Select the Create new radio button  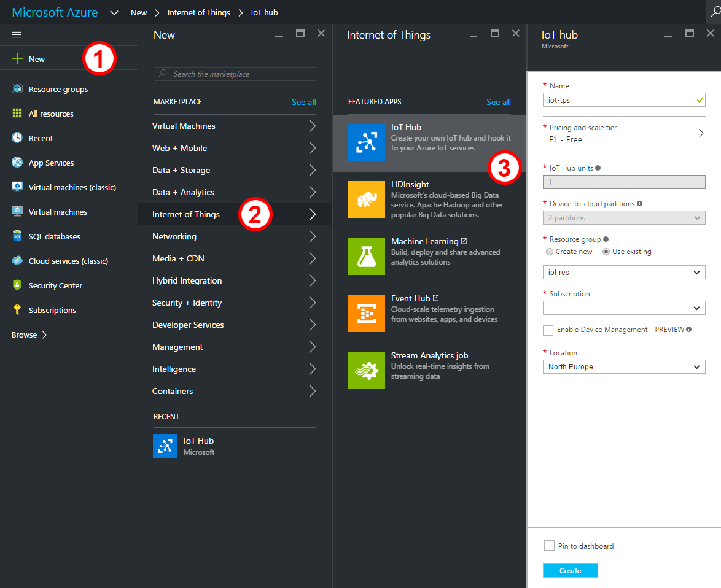tap(550, 252)
